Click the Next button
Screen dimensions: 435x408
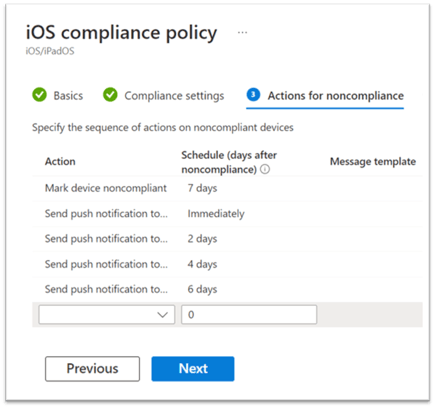pos(193,369)
